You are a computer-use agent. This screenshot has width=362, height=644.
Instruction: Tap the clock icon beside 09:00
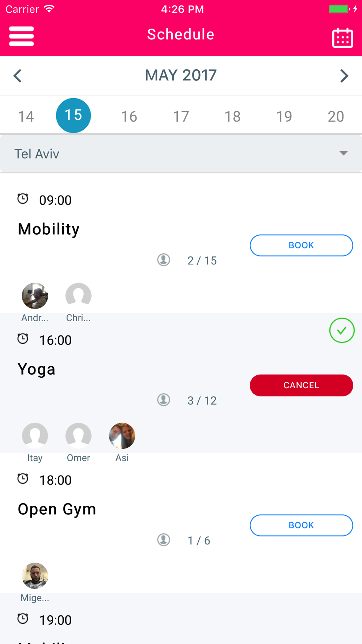tap(23, 198)
